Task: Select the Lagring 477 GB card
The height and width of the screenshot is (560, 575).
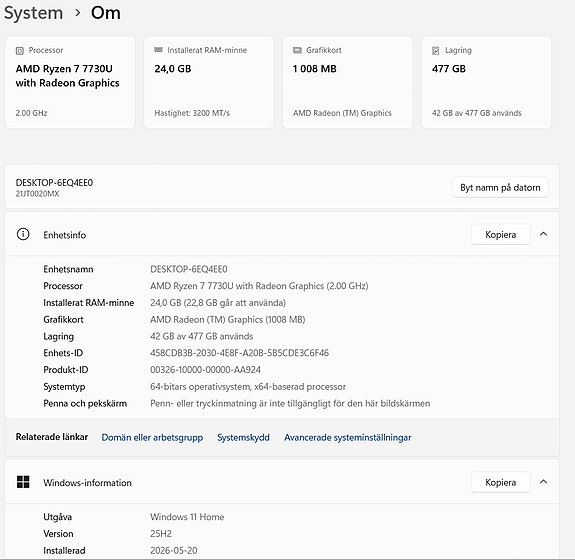Action: [x=486, y=82]
